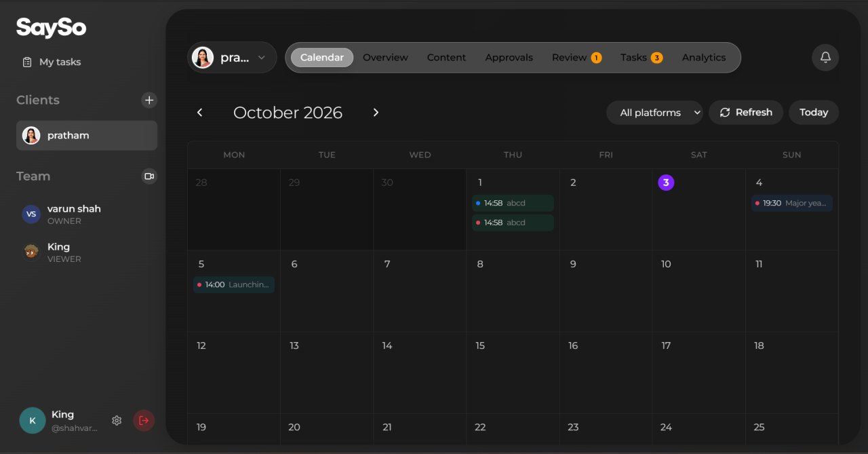Switch to the Analytics tab
This screenshot has width=868, height=454.
704,58
